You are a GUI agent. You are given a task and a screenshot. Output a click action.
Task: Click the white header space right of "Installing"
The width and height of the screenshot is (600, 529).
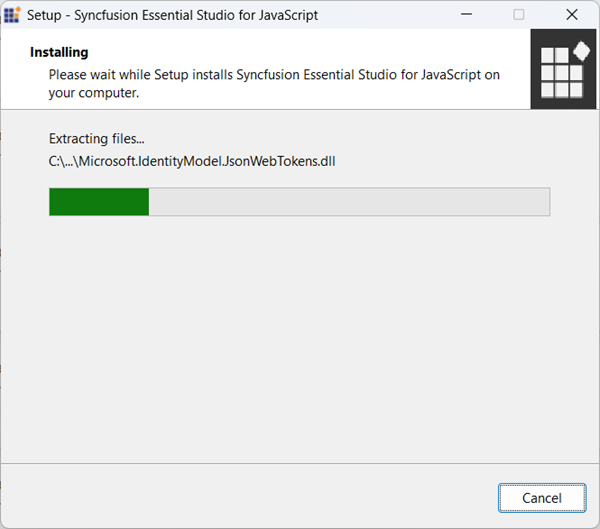pos(300,52)
